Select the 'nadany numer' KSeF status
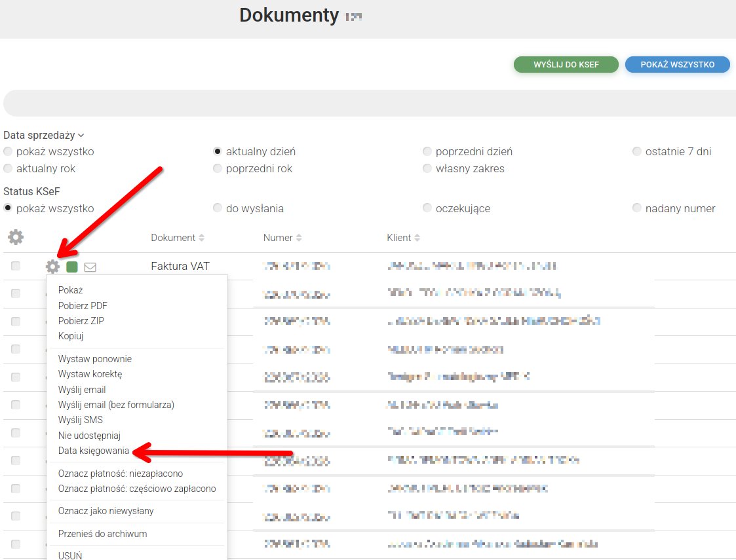Screen dimensions: 736x560 (x=636, y=208)
